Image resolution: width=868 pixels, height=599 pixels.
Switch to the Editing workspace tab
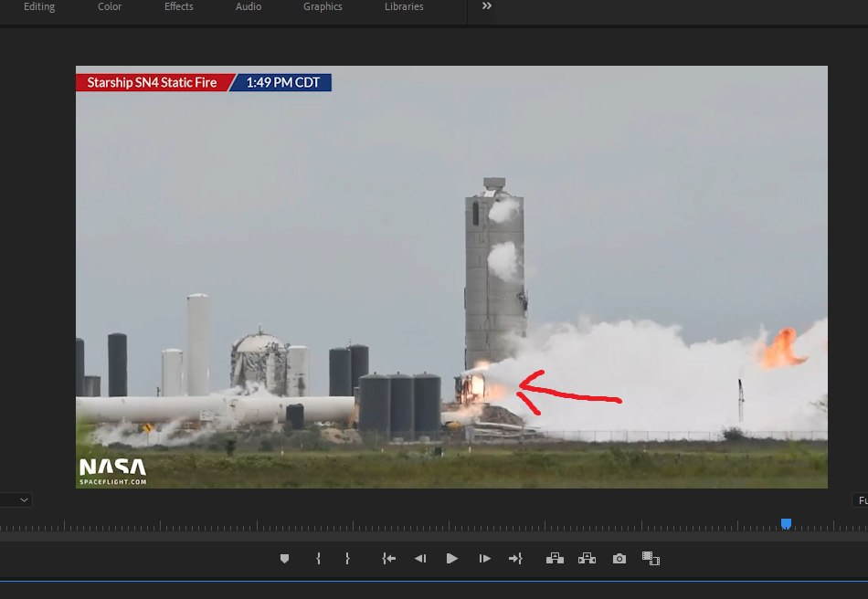tap(39, 6)
